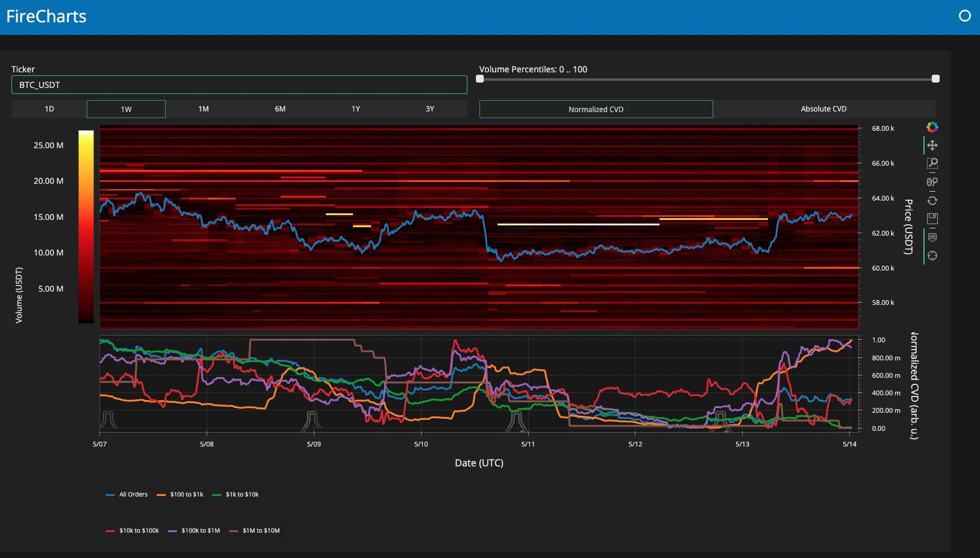Toggle the Hover tooltip tool
This screenshot has height=558, width=980.
tap(932, 237)
